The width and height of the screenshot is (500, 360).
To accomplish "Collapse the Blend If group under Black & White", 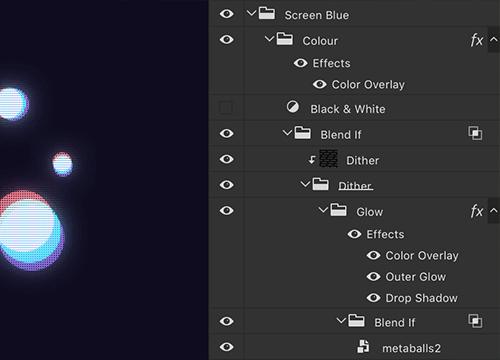I will click(287, 133).
